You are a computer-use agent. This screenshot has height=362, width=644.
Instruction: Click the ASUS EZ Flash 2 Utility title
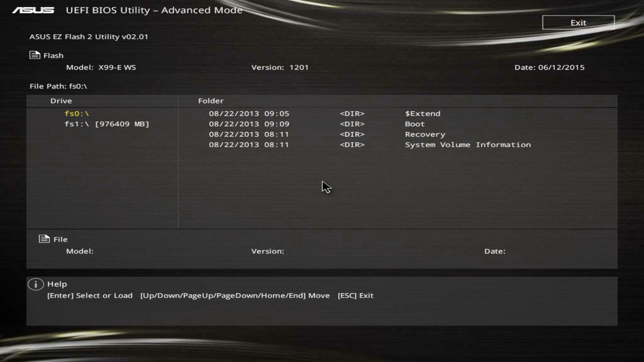[x=89, y=37]
